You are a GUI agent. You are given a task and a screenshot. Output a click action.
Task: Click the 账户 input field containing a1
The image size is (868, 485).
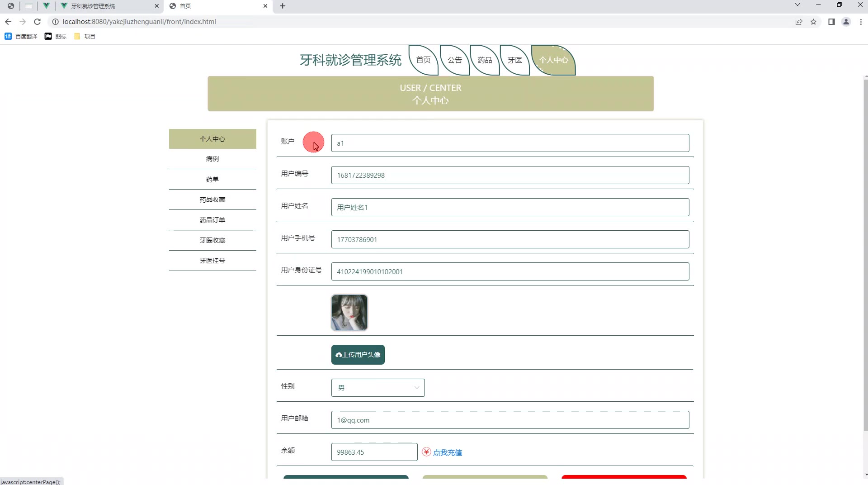[x=510, y=143]
